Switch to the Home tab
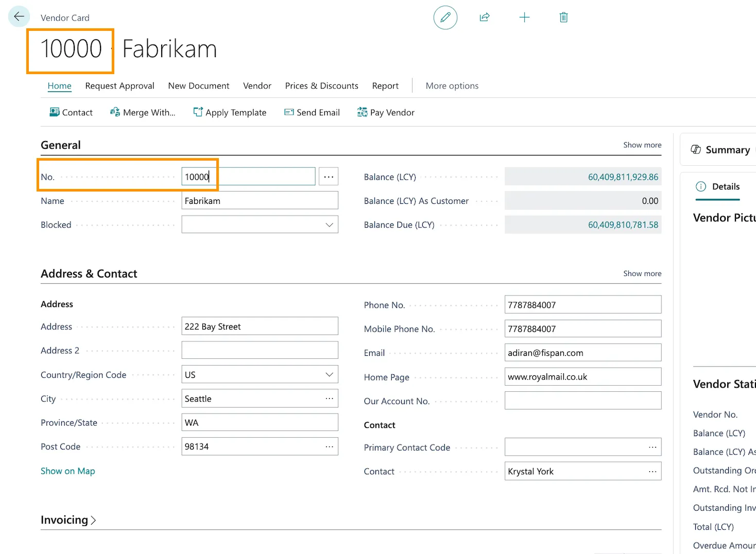756x554 pixels. [x=60, y=86]
